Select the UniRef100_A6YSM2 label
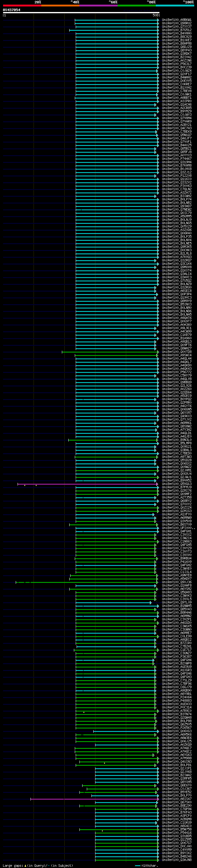This screenshot has width=197, height=868. (x=176, y=589)
